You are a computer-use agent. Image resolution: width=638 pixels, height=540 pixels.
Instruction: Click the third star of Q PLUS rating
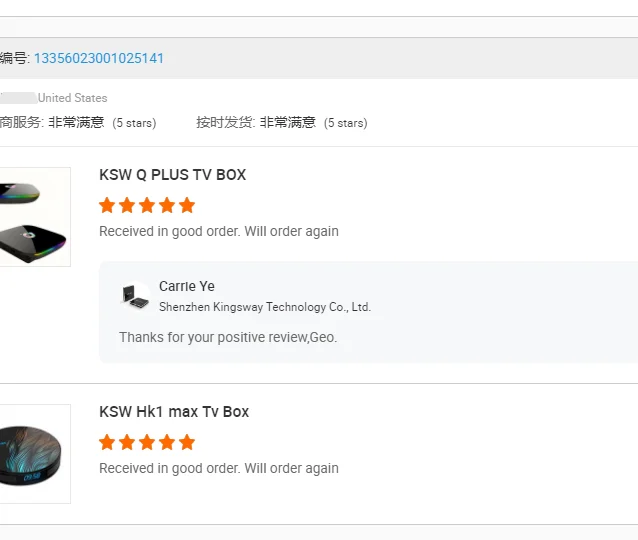coord(147,205)
